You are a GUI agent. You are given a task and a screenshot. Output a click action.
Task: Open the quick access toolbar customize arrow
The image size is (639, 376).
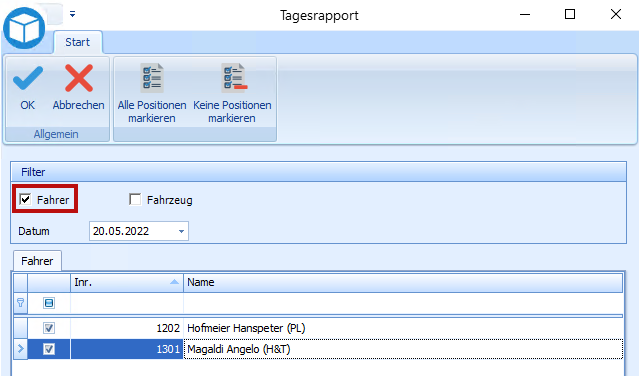[73, 14]
